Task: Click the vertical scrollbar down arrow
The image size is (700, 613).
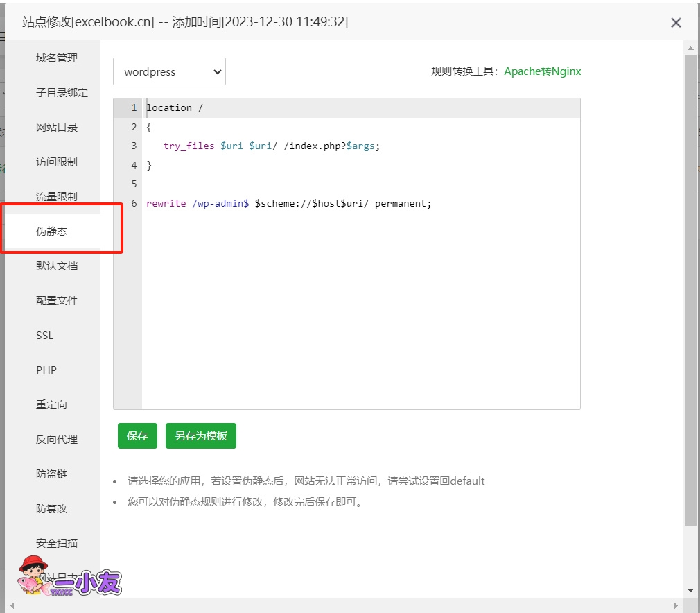Action: (690, 590)
